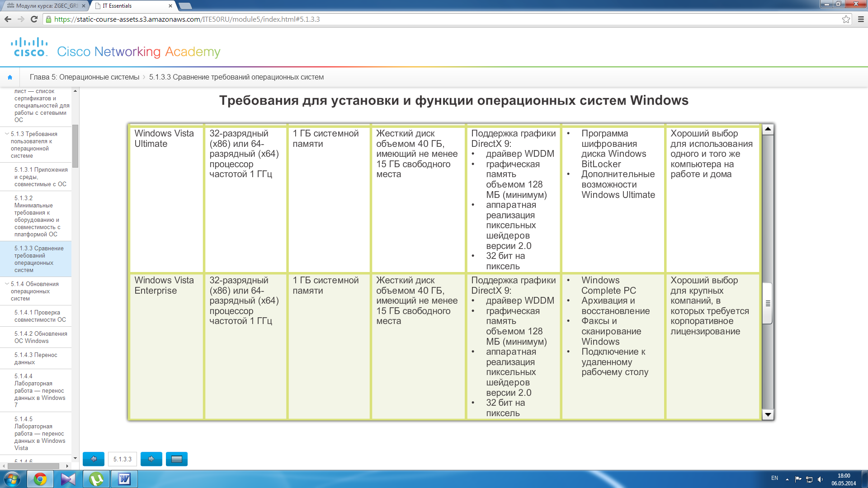The image size is (868, 488).
Task: Click the EN language indicator
Action: tap(774, 478)
